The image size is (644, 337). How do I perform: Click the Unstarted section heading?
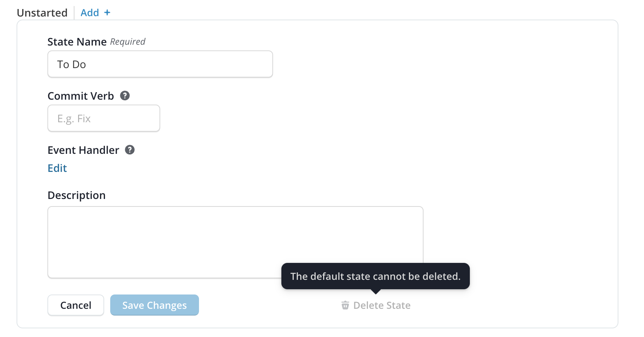42,13
